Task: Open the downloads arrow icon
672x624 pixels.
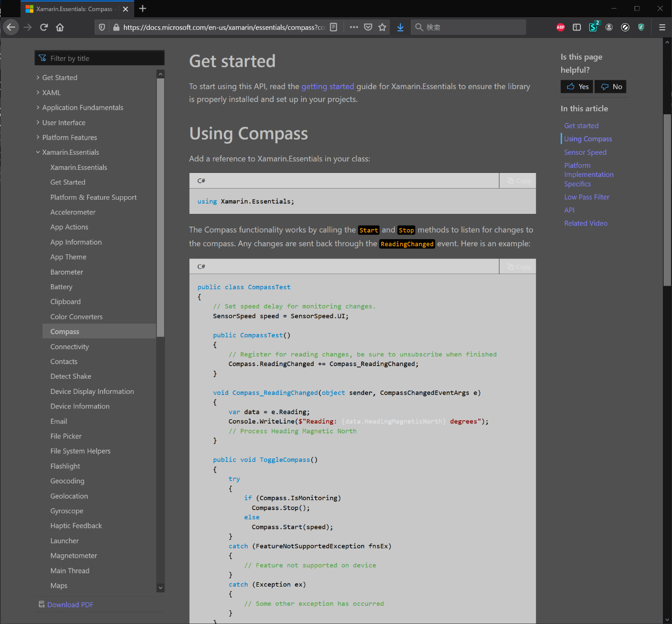Action: [400, 27]
